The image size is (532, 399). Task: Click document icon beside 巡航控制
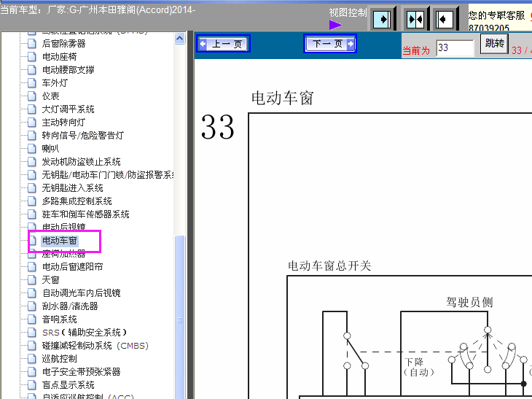pyautogui.click(x=32, y=359)
